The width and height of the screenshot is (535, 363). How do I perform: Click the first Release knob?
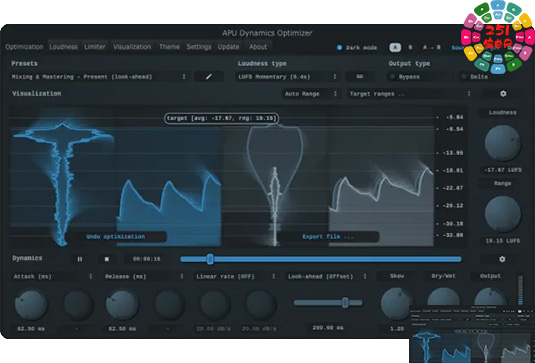(122, 304)
